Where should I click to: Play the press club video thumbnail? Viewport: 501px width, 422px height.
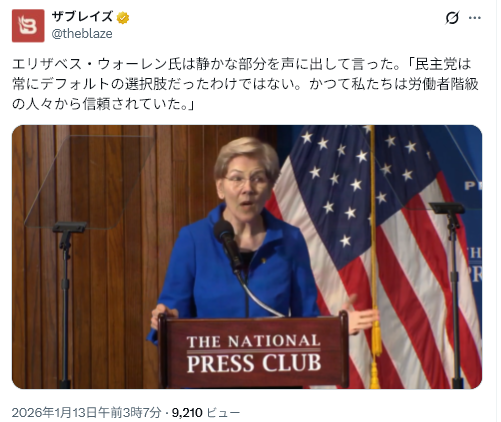[x=247, y=257]
